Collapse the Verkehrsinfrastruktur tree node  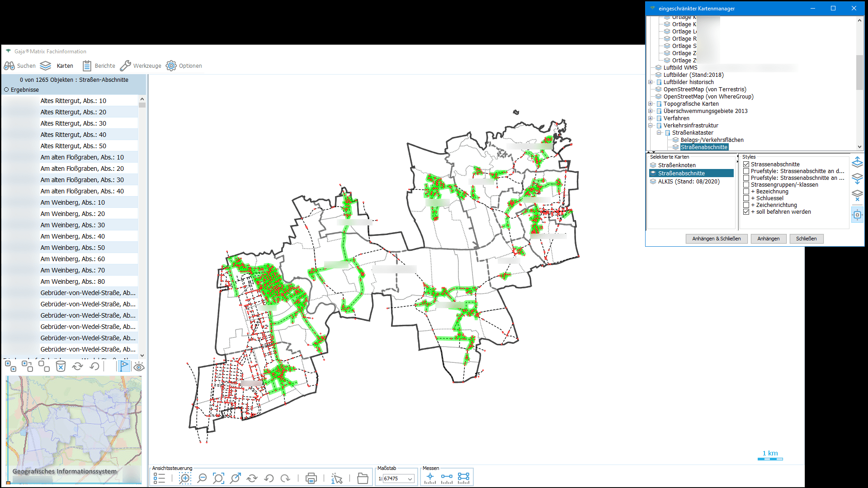click(651, 126)
